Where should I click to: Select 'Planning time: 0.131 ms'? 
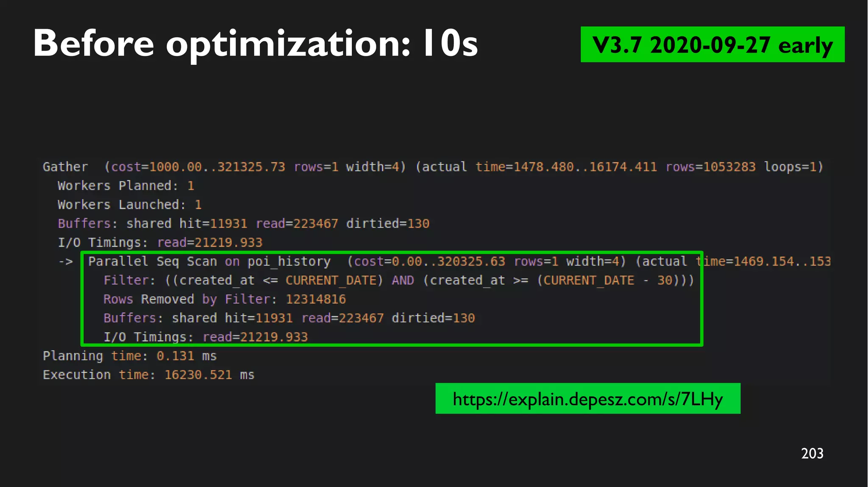click(x=130, y=356)
